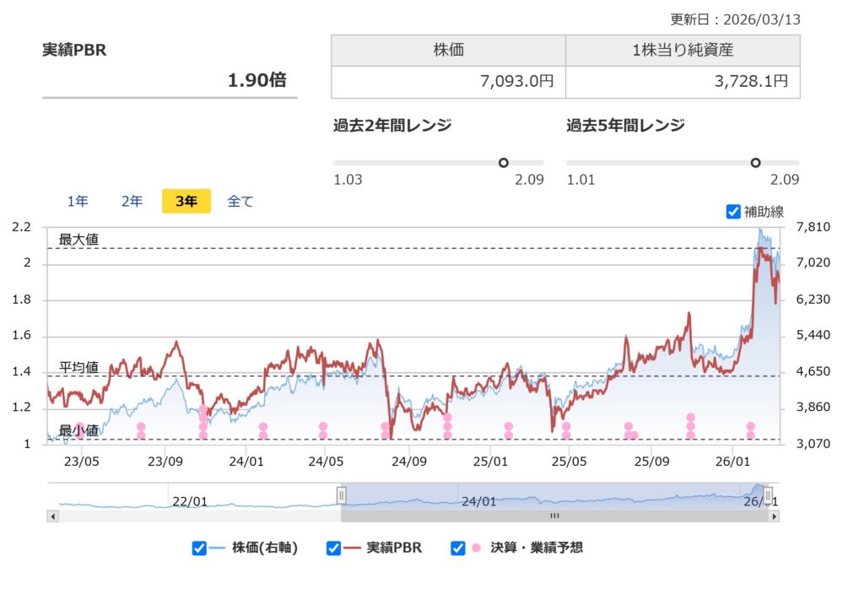The image size is (864, 616).
Task: Click the left scroll arrow below the chart
Action: [53, 516]
